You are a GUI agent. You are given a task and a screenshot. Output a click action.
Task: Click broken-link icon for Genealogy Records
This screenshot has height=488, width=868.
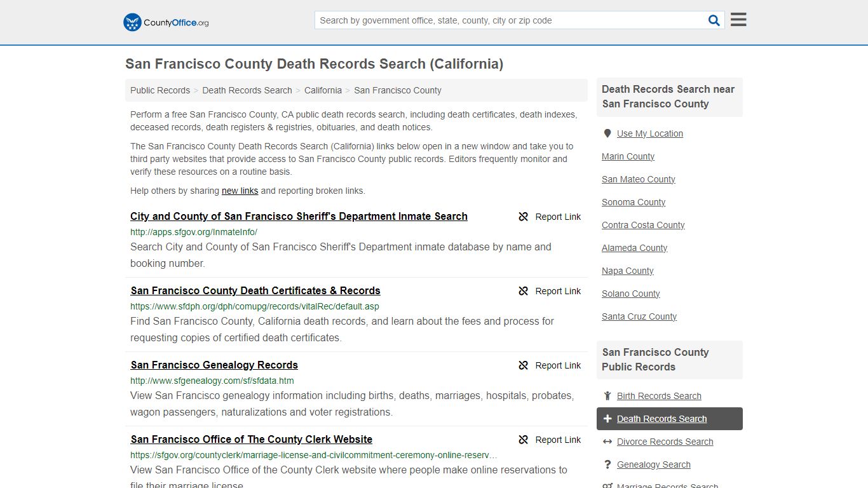(523, 365)
